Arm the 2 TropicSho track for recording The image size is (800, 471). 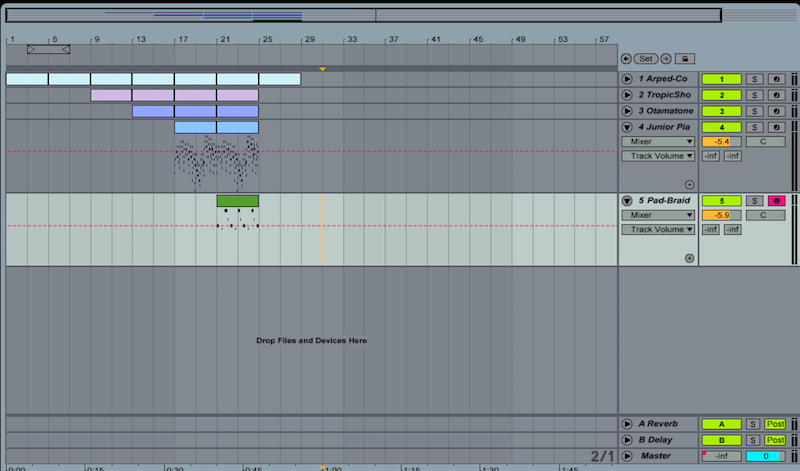click(x=776, y=95)
